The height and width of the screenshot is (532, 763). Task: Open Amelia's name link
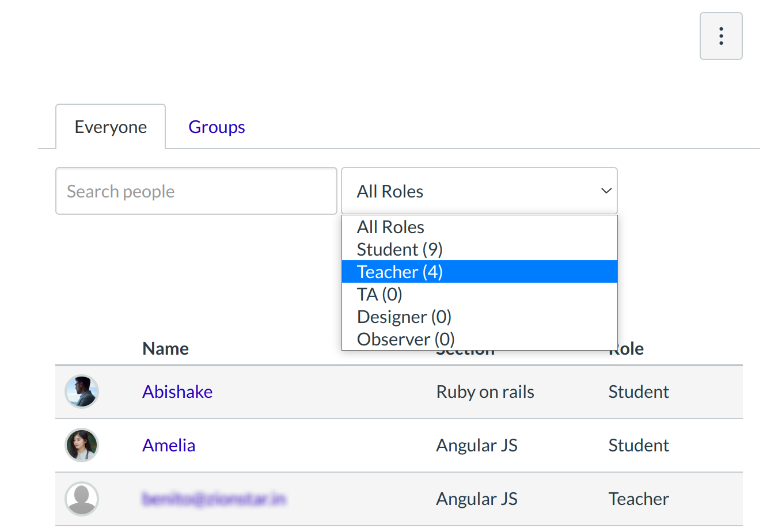click(169, 445)
